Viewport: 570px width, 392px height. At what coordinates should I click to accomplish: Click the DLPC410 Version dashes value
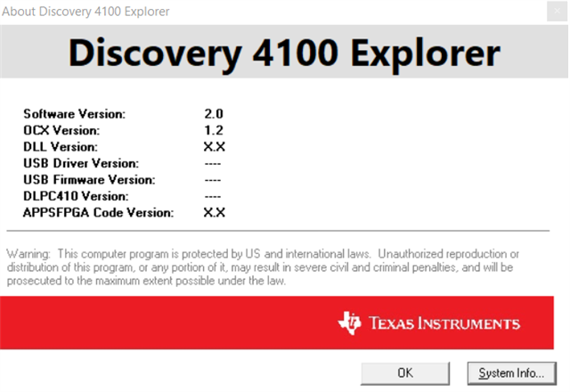(x=213, y=197)
